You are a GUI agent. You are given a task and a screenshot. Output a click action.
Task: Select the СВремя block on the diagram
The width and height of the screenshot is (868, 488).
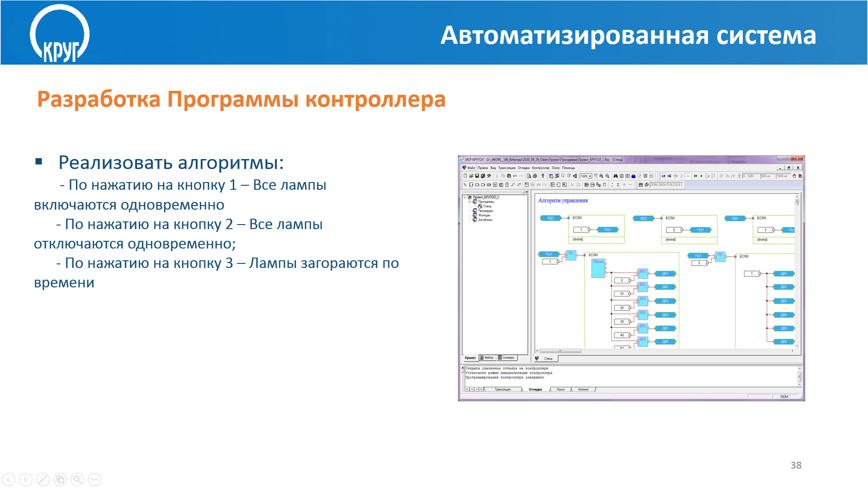(x=599, y=268)
